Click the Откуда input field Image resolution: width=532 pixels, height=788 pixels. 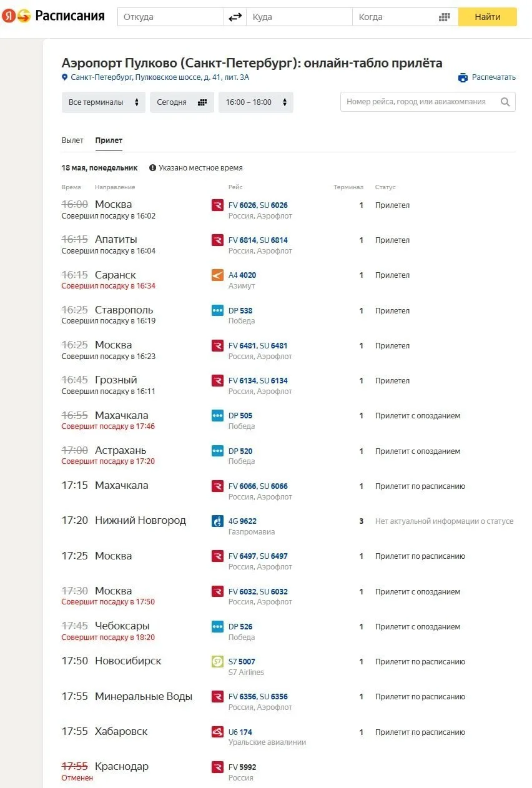click(x=170, y=17)
